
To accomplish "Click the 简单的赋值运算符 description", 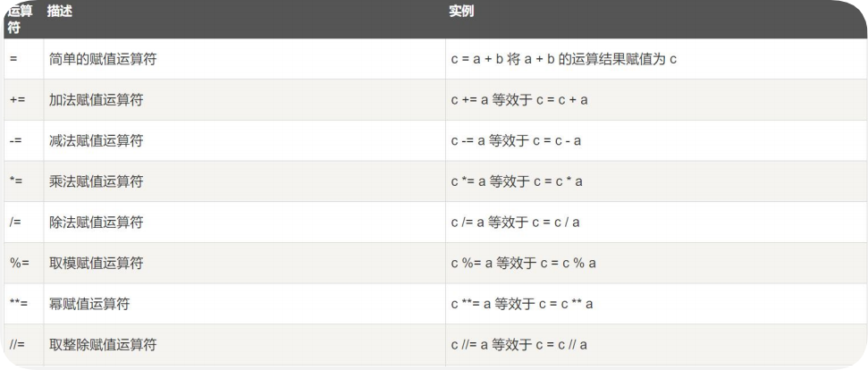I will click(x=103, y=59).
